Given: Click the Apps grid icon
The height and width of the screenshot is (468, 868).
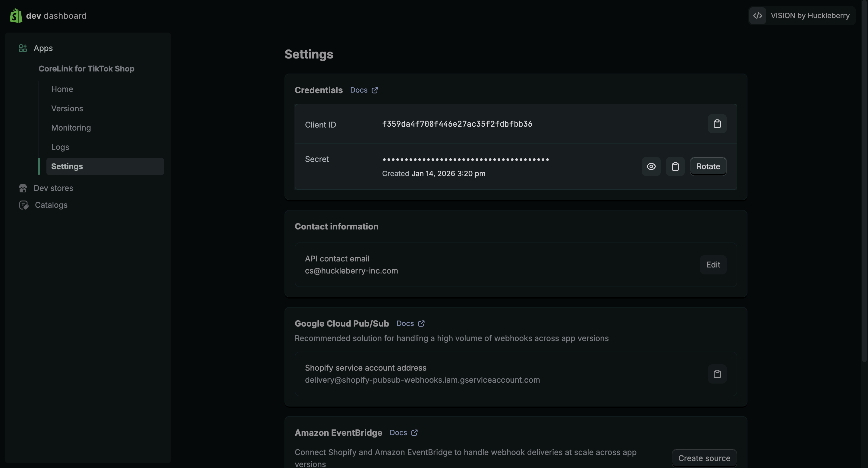Looking at the screenshot, I should [x=23, y=48].
